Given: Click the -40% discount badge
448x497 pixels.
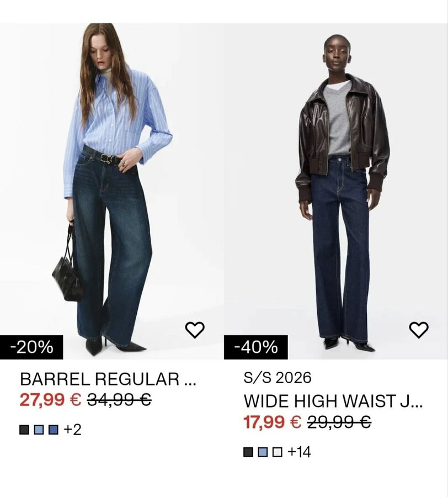Looking at the screenshot, I should 256,347.
